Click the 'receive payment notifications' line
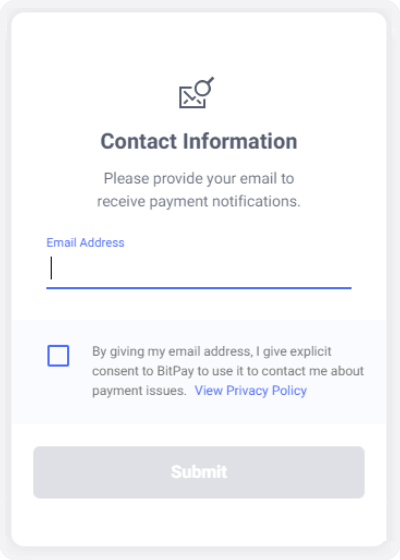 [x=199, y=201]
